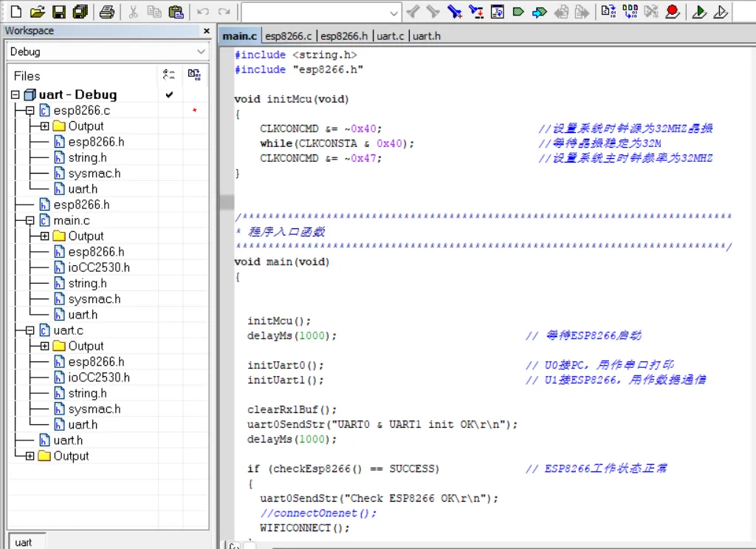Image resolution: width=756 pixels, height=549 pixels.
Task: Undo the last edit
Action: [x=203, y=12]
